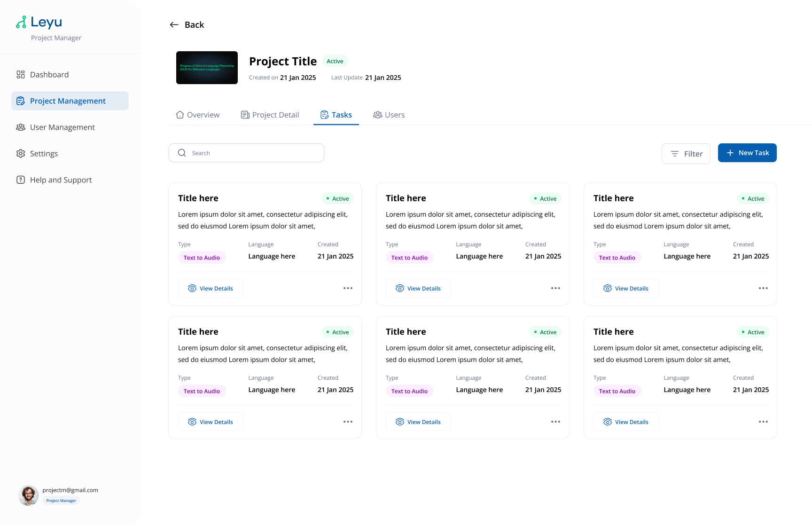Open User Management from the sidebar

(x=62, y=127)
